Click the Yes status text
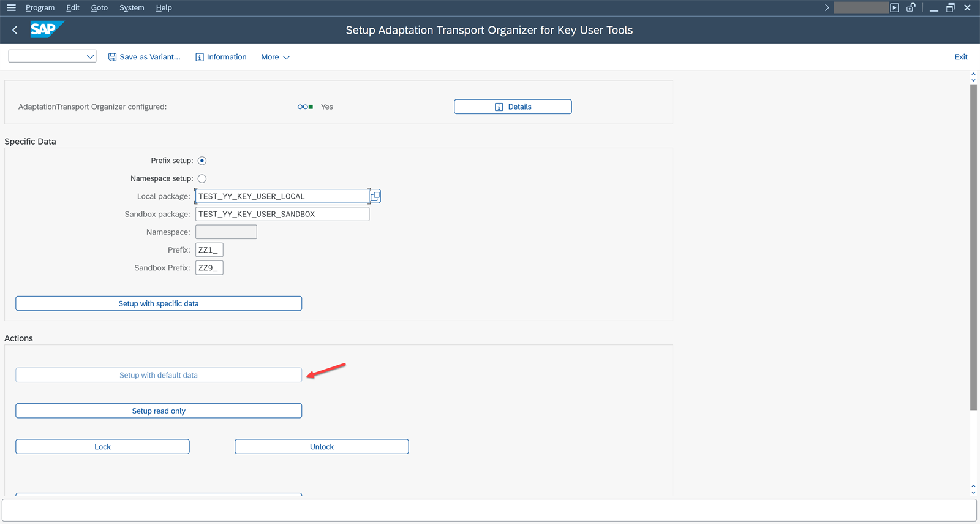Screen dimensions: 980x524 (x=327, y=107)
